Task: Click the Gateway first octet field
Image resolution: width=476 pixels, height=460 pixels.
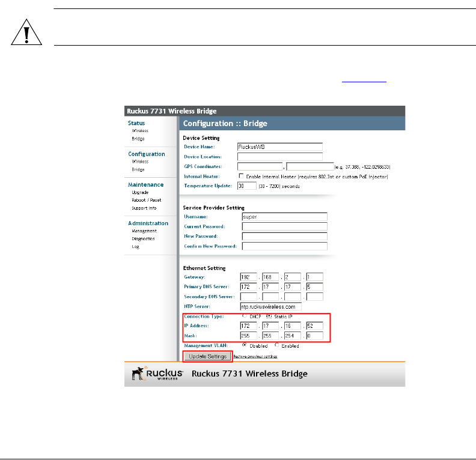Action: 248,277
